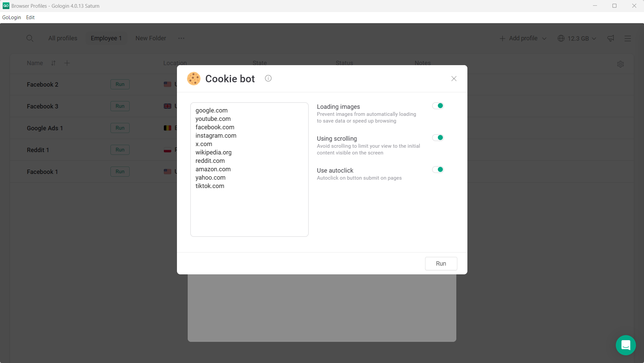The image size is (644, 363).
Task: Open the search in profiles list
Action: point(30,38)
